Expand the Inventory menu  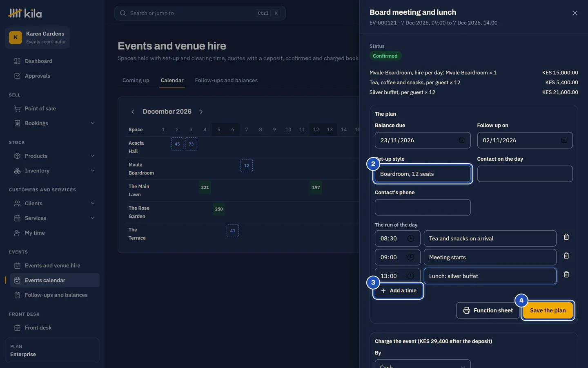[54, 171]
